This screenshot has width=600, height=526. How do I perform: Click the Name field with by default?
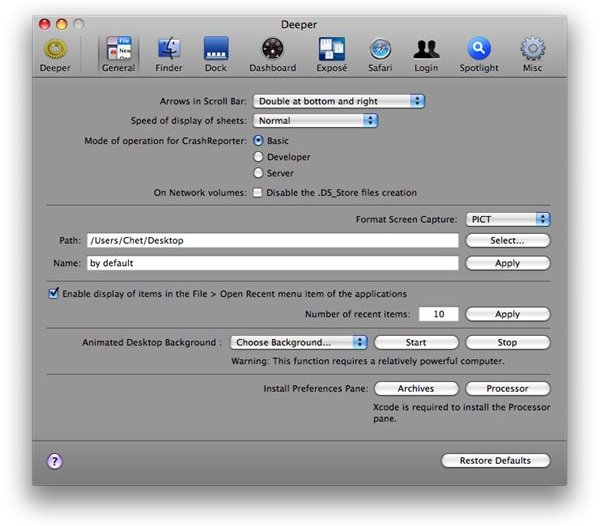coord(272,263)
